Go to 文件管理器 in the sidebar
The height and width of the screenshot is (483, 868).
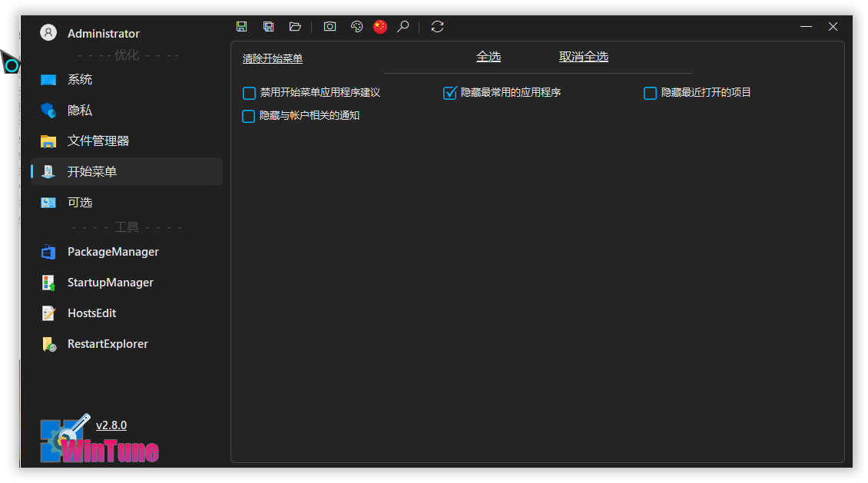98,141
